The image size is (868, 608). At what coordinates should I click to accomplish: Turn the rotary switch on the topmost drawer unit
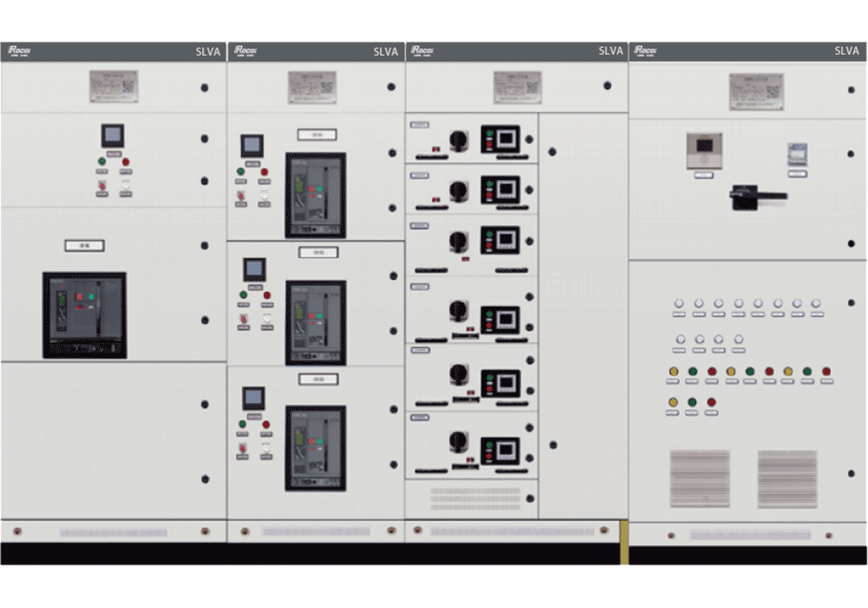click(x=458, y=139)
